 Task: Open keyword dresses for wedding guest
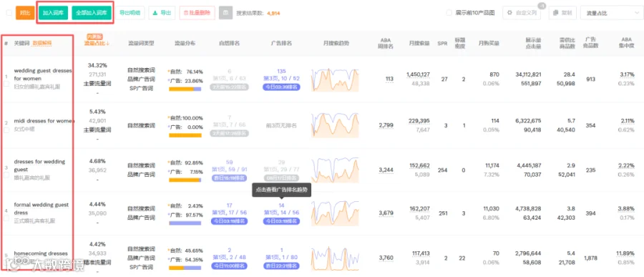click(39, 165)
